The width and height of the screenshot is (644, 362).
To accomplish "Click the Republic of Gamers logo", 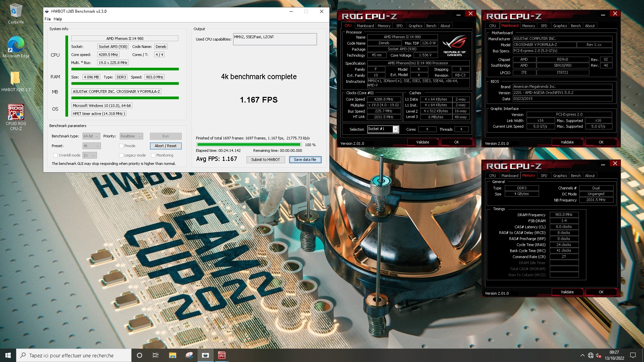I will (x=454, y=46).
